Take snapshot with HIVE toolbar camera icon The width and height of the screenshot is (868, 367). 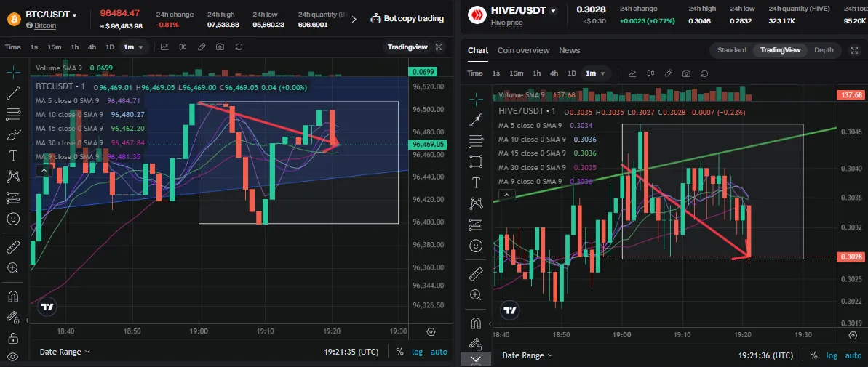pyautogui.click(x=686, y=73)
